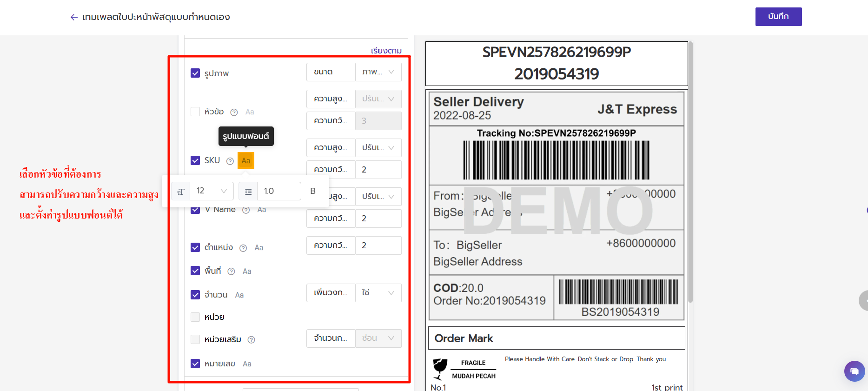Check the หน่วย checkbox
The height and width of the screenshot is (391, 868).
(195, 317)
